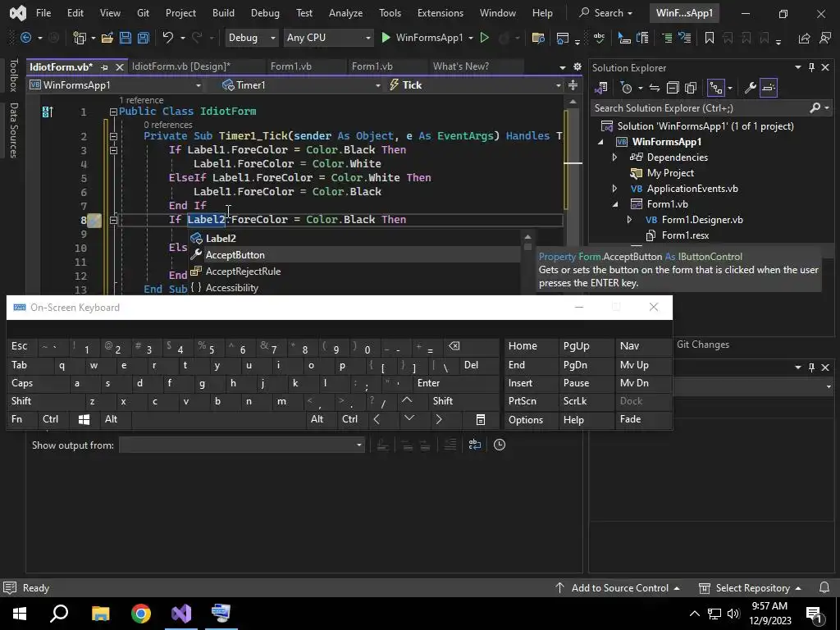Screen dimensions: 840x630
Task: Click the Undo arrow icon
Action: point(168,38)
